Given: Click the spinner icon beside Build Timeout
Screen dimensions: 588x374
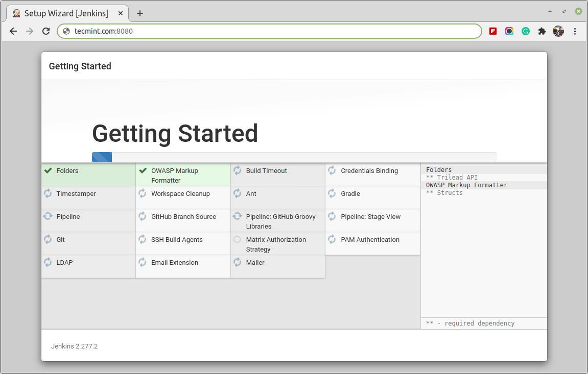Looking at the screenshot, I should coord(238,171).
